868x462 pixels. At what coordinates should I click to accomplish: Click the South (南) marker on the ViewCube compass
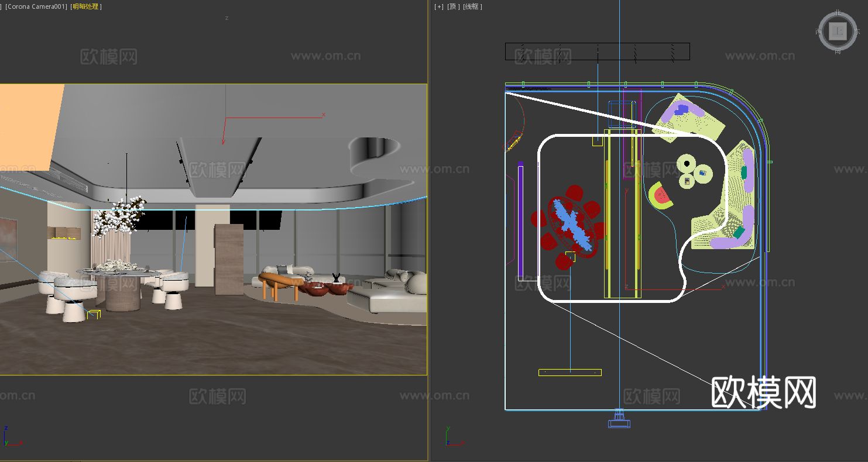pyautogui.click(x=838, y=51)
